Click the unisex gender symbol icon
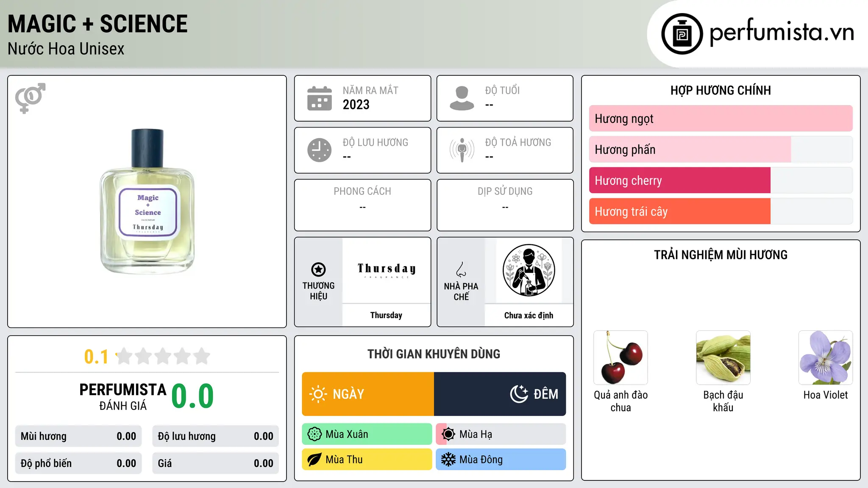868x488 pixels. 30,98
